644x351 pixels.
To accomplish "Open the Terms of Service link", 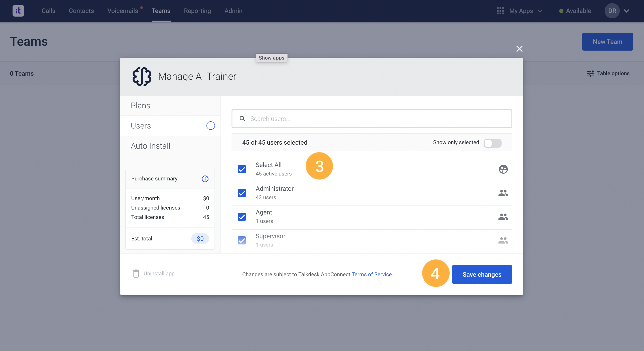I will tap(371, 274).
